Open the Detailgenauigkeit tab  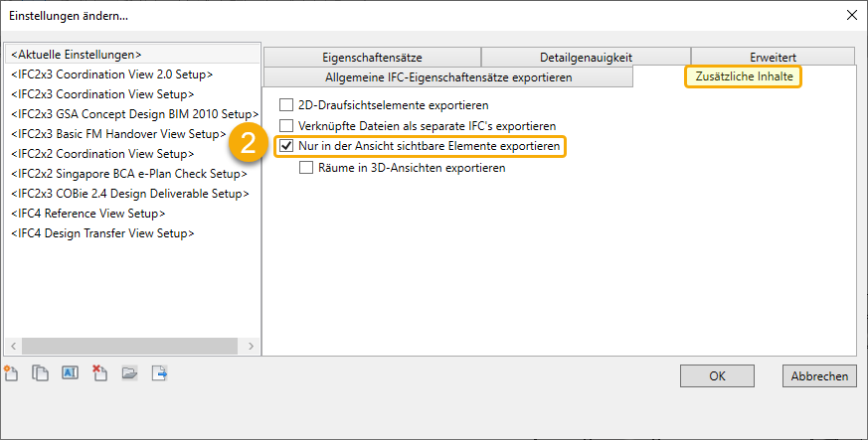(586, 58)
